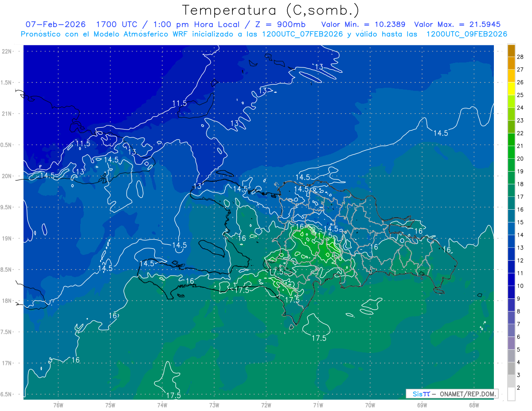Click the Valor Min. = 10.2389 text

(363, 24)
